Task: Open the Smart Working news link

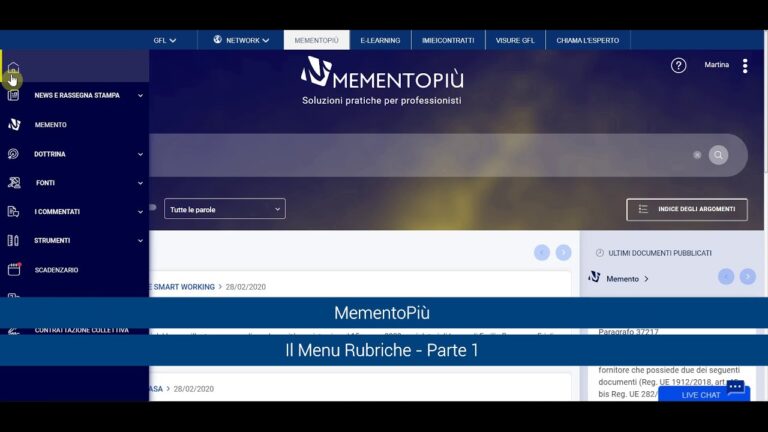Action: [184, 287]
